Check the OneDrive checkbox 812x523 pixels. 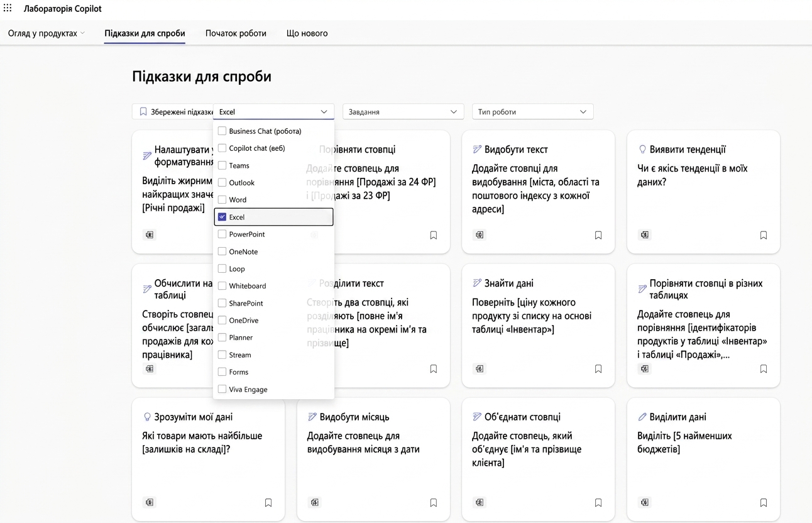[222, 320]
